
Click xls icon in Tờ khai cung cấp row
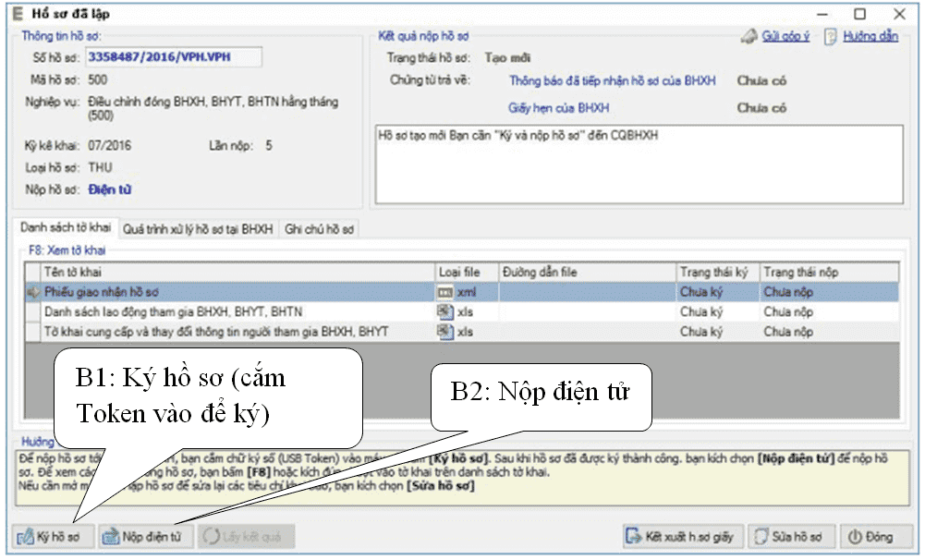tap(444, 331)
